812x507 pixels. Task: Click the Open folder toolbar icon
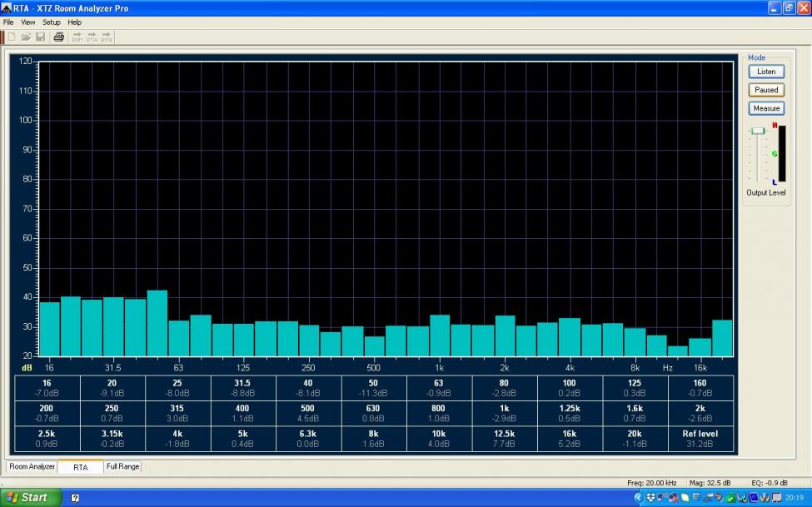click(x=26, y=37)
